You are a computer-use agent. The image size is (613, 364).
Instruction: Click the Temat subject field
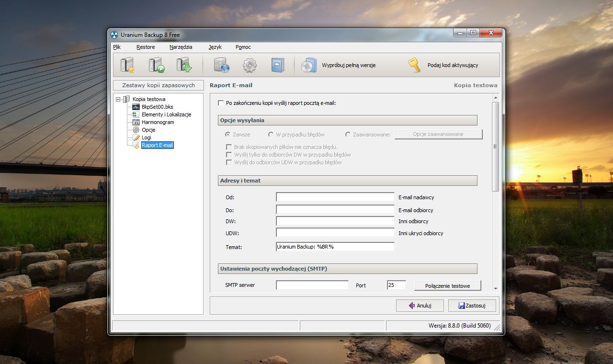click(335, 247)
